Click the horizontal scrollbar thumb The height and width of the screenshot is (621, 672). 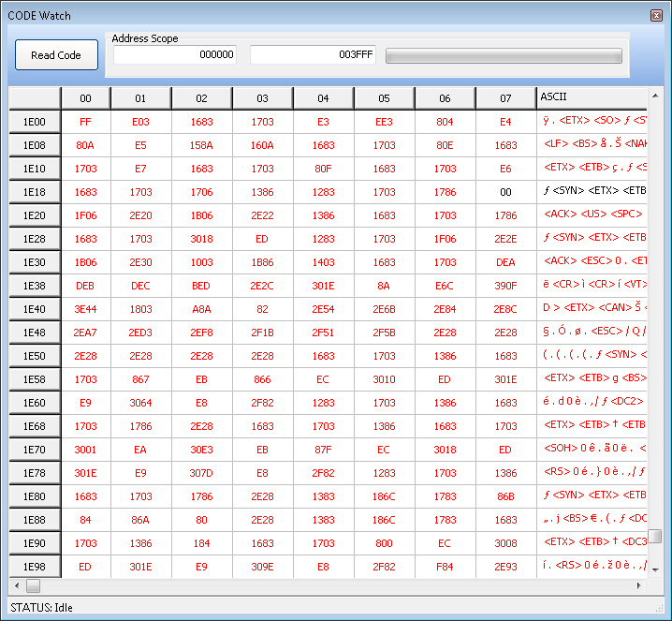tap(33, 585)
